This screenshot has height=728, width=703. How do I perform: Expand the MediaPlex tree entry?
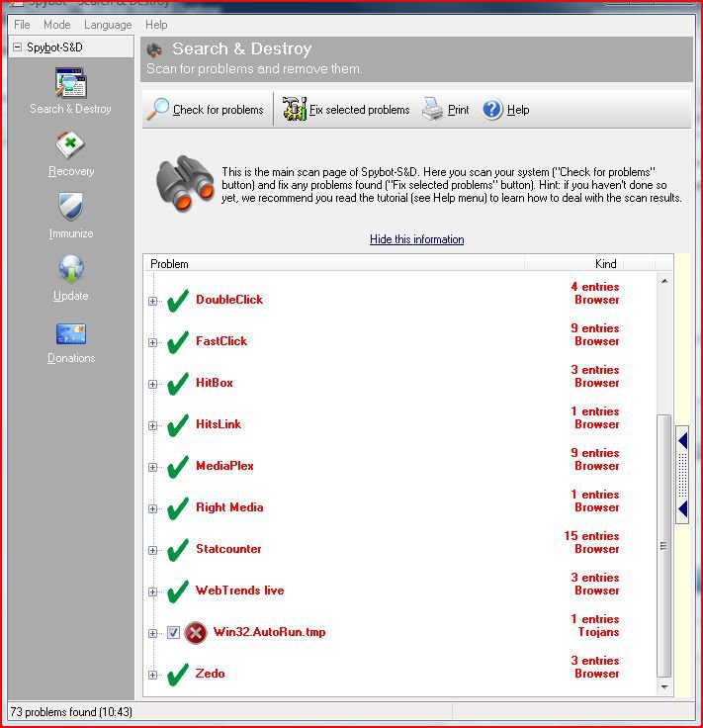point(152,467)
